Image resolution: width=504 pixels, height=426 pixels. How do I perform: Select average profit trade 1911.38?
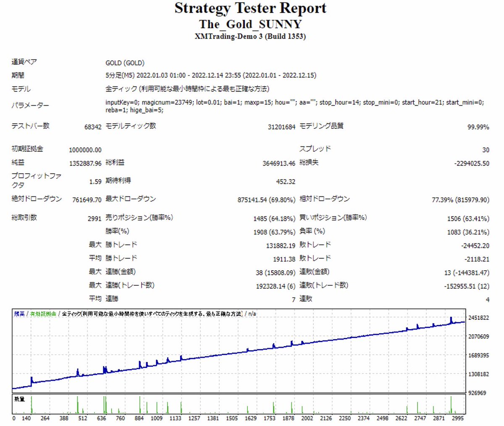coord(284,259)
